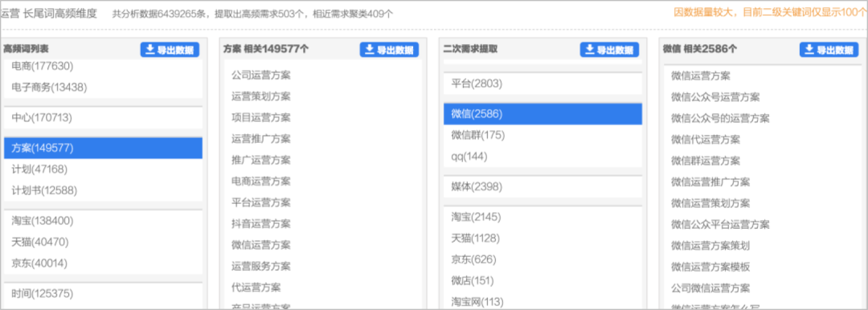
Task: Click 微信公众号运营方案 entry
Action: [715, 97]
